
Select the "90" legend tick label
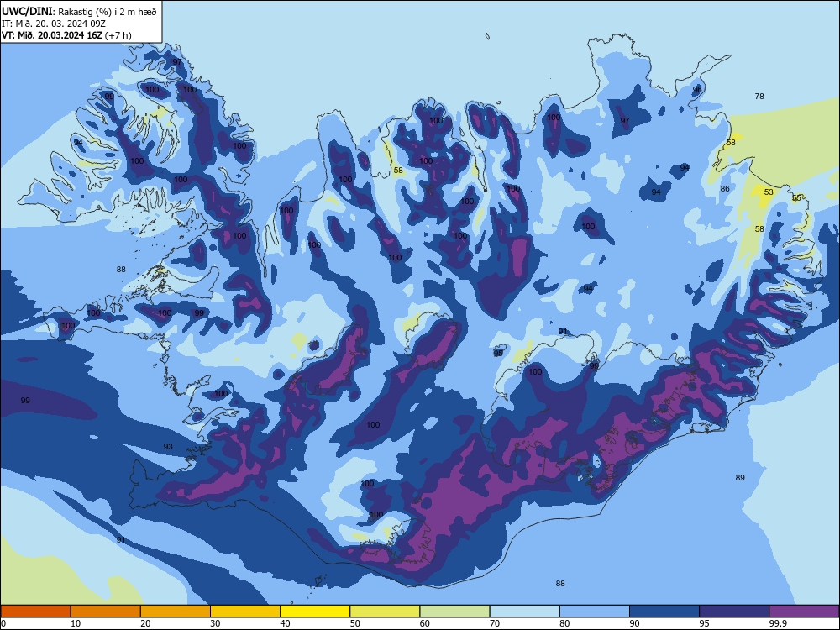tap(634, 623)
